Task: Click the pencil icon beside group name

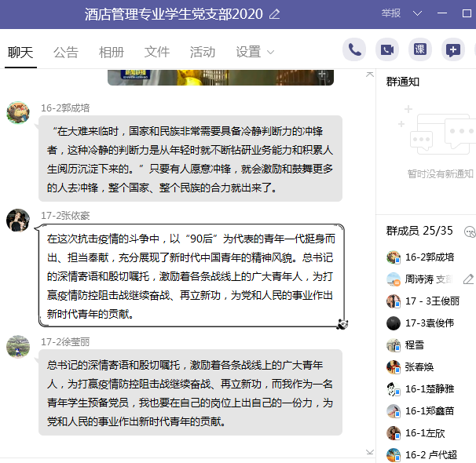Action: (274, 14)
